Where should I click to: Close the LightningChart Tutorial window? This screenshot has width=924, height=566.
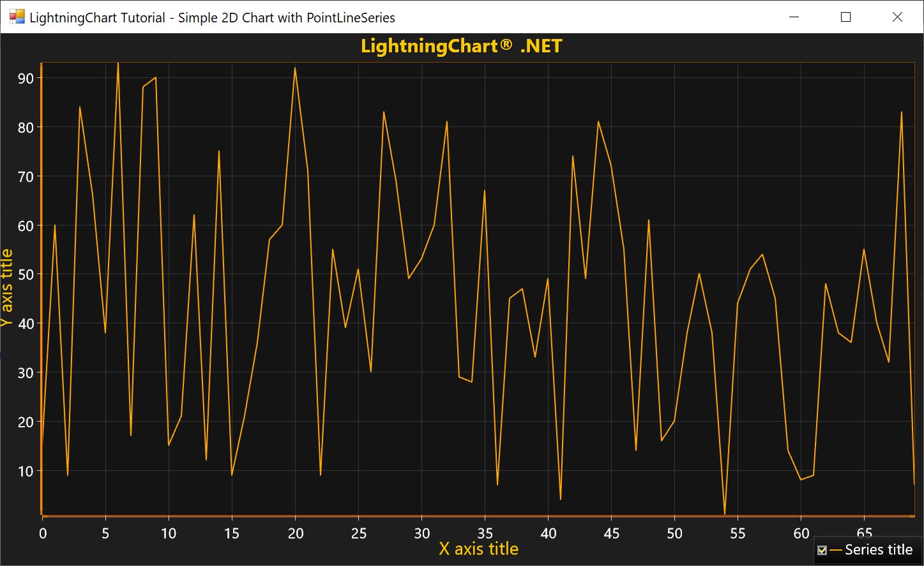(x=897, y=17)
